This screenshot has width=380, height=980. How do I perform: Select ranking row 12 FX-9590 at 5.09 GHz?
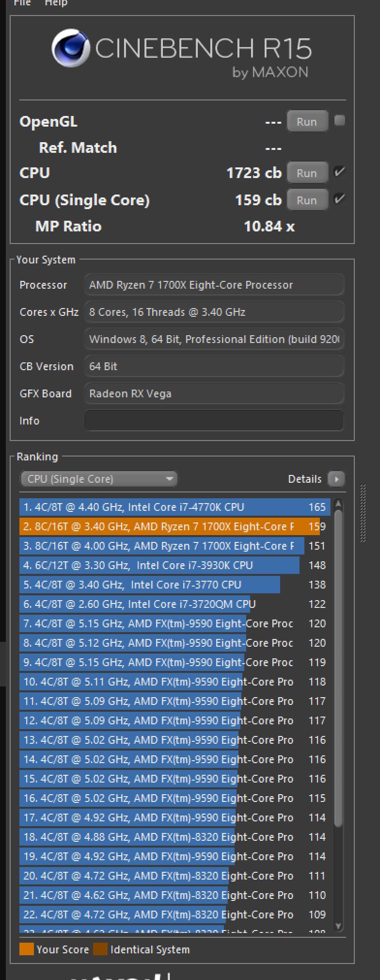tap(175, 720)
